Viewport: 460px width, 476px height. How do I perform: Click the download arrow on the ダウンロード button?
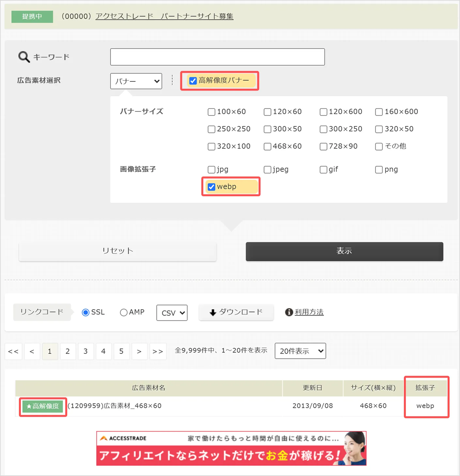(214, 312)
